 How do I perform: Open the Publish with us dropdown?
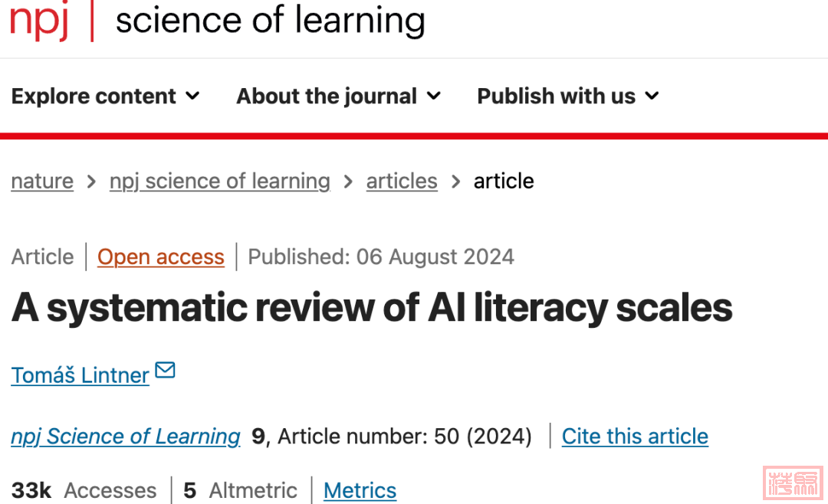click(x=567, y=96)
